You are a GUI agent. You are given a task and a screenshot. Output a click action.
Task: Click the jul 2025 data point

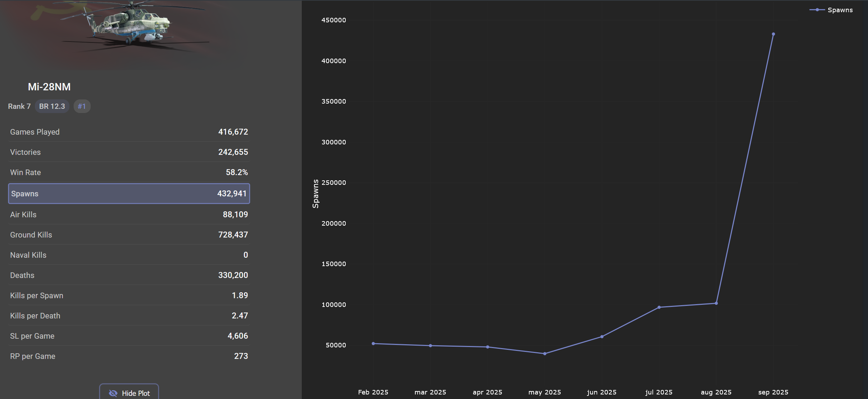click(659, 307)
